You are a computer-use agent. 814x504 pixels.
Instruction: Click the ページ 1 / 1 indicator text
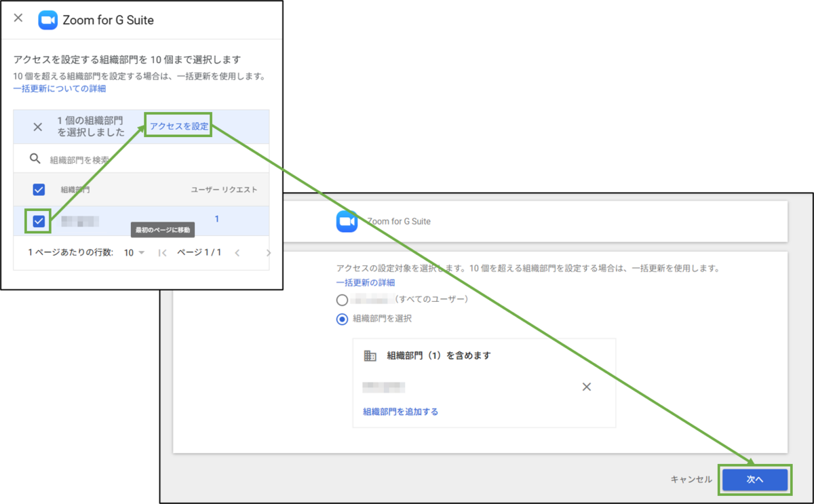point(199,252)
